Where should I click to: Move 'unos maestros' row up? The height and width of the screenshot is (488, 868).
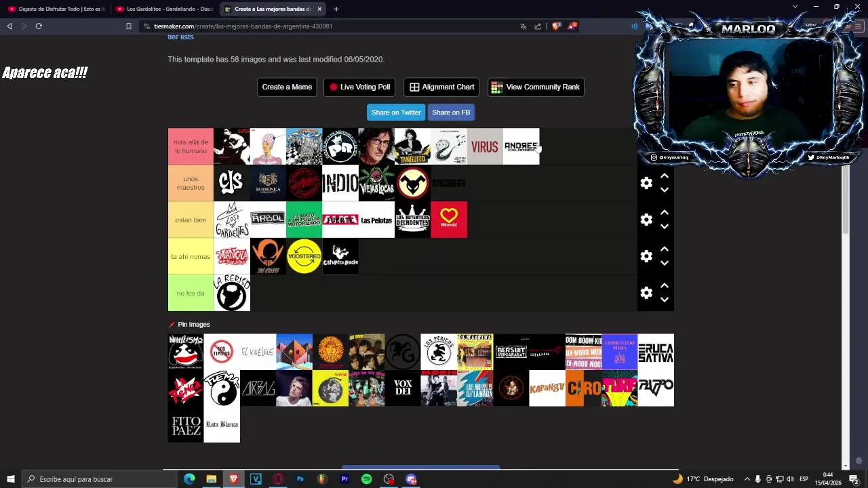(x=665, y=176)
